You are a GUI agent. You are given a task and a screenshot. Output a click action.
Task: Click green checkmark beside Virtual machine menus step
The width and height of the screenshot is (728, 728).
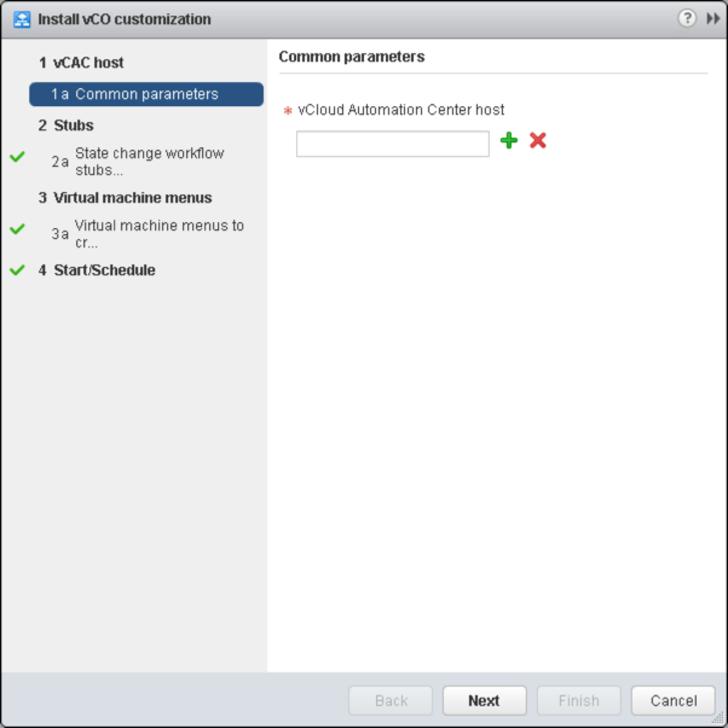[18, 229]
